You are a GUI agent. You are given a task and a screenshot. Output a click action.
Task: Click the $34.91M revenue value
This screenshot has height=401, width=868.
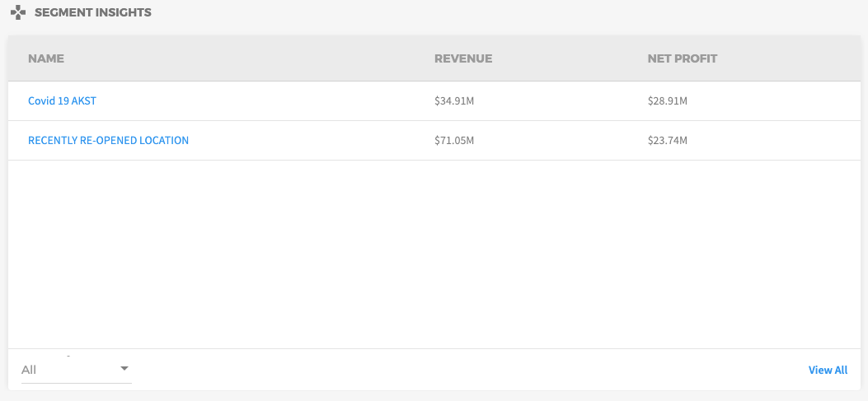click(x=454, y=101)
